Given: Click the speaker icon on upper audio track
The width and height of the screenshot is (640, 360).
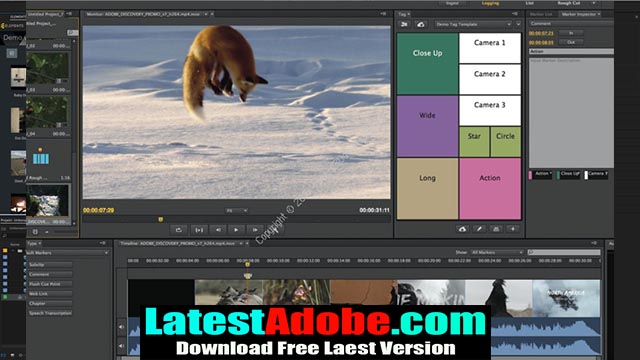Looking at the screenshot, I should [121, 327].
